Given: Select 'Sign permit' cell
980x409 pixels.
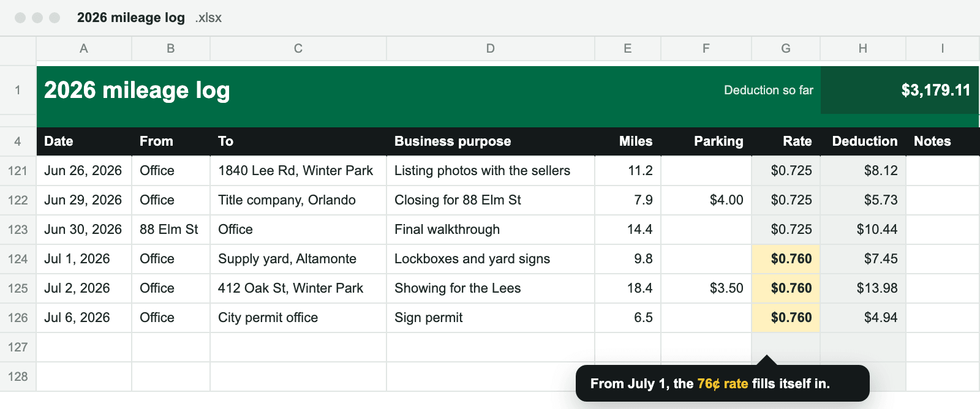Looking at the screenshot, I should (x=491, y=318).
